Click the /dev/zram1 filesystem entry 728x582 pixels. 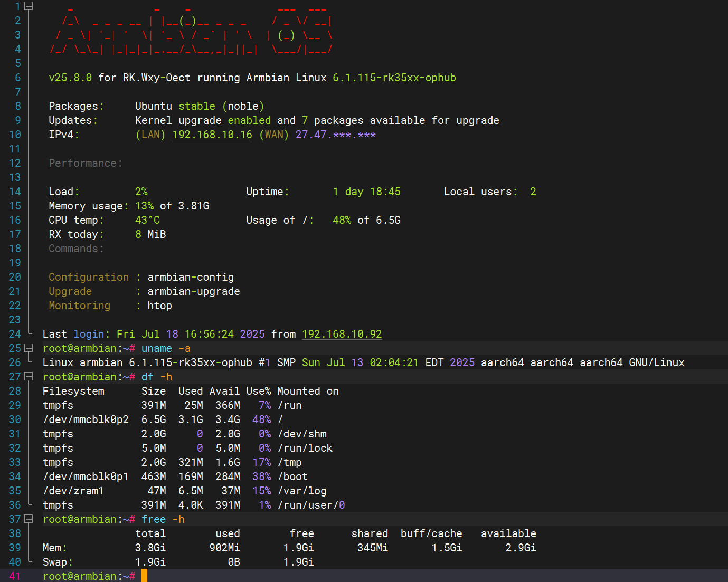[73, 491]
